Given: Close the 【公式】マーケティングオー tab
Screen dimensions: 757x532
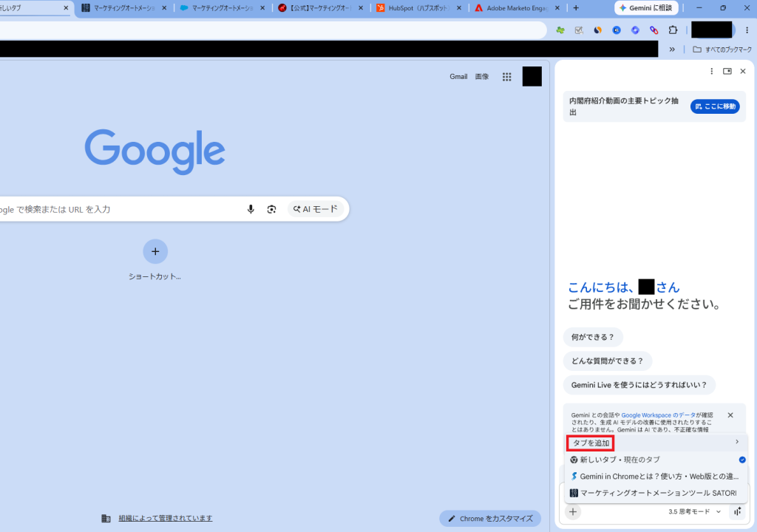Looking at the screenshot, I should [361, 7].
